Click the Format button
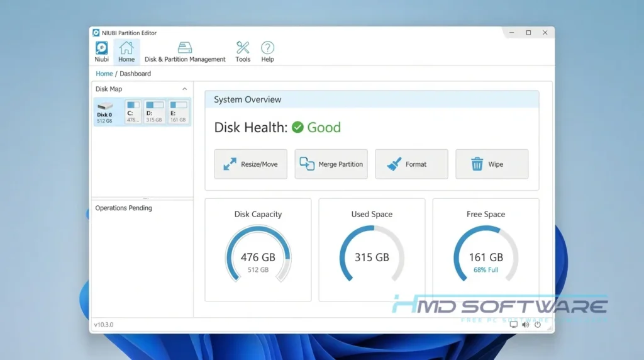Screen dimensions: 644x360 (x=411, y=164)
